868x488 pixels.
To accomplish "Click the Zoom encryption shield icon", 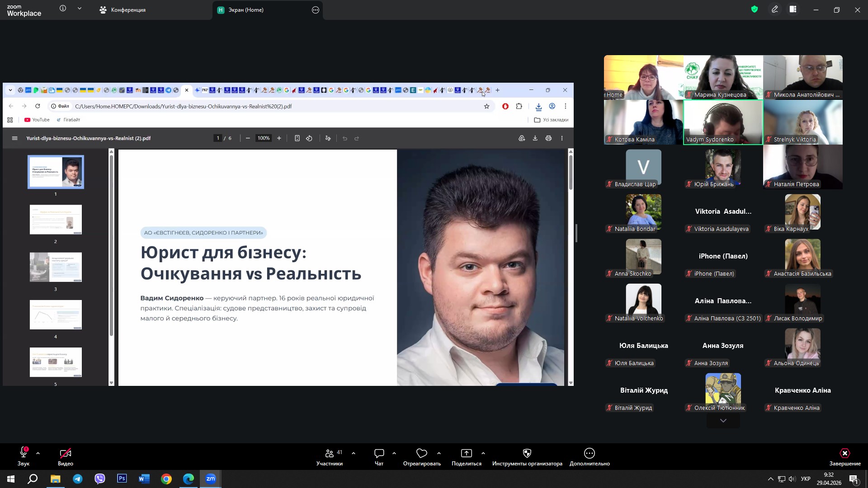I will click(x=754, y=9).
